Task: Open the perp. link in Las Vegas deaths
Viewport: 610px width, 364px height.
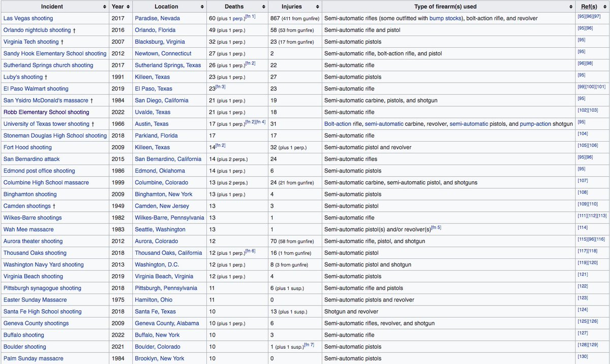Action: pyautogui.click(x=237, y=19)
